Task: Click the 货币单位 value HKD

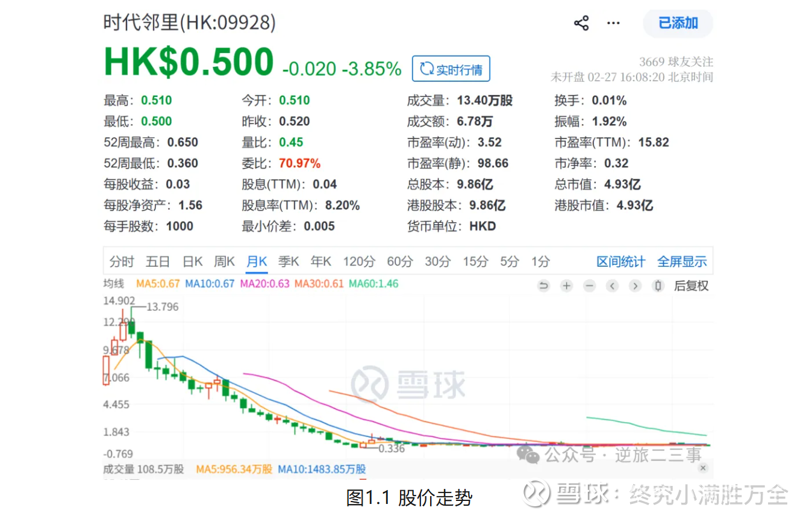Action: 483,226
